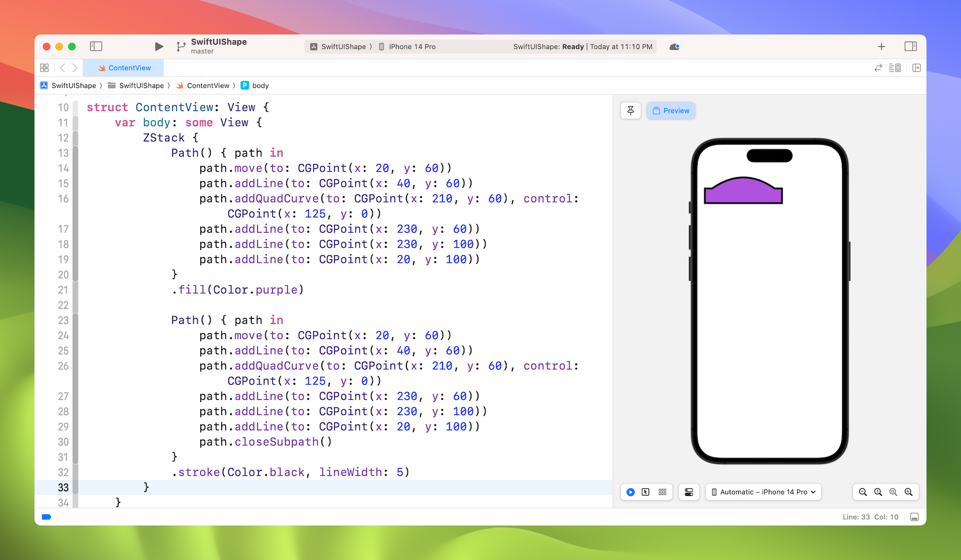Open editor options menu
This screenshot has width=961, height=560.
pos(895,68)
